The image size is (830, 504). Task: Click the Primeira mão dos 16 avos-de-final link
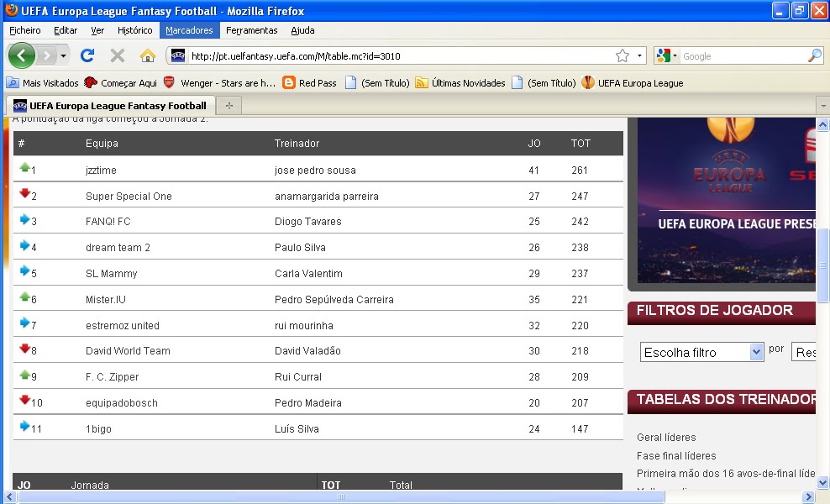point(726,473)
